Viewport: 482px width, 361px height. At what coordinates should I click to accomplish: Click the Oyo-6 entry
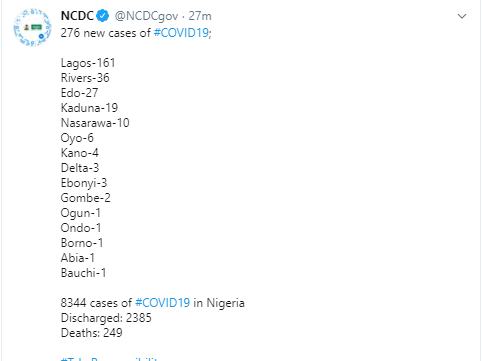pyautogui.click(x=77, y=138)
